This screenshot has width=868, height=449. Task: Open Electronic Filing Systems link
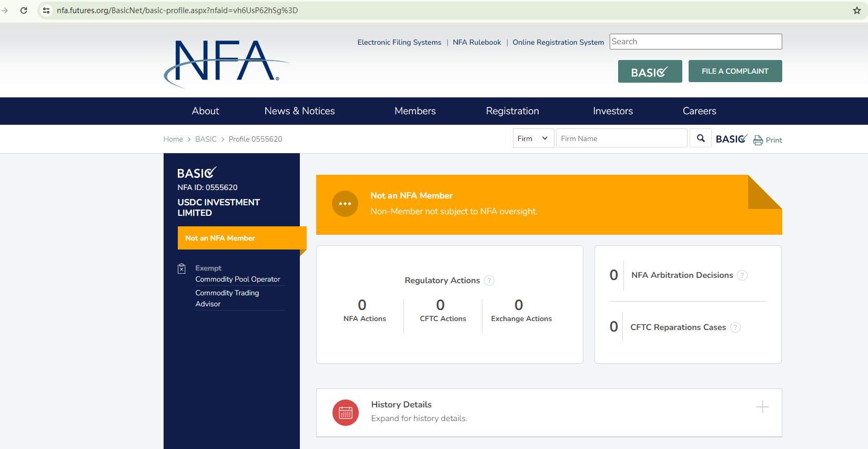click(x=399, y=42)
